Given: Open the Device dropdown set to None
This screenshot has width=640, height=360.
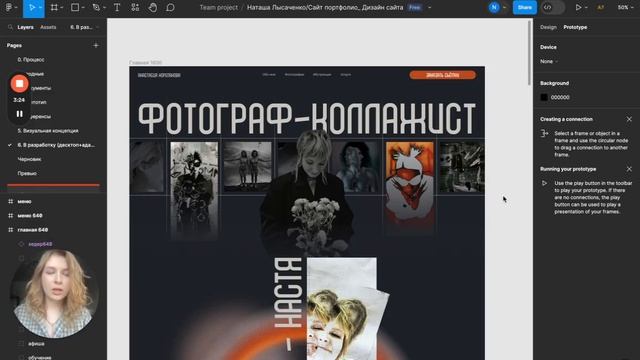Looking at the screenshot, I should point(549,62).
